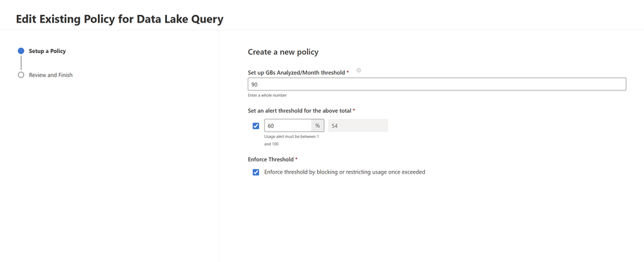Select the Setup a Policy step label
644x262 pixels.
47,51
